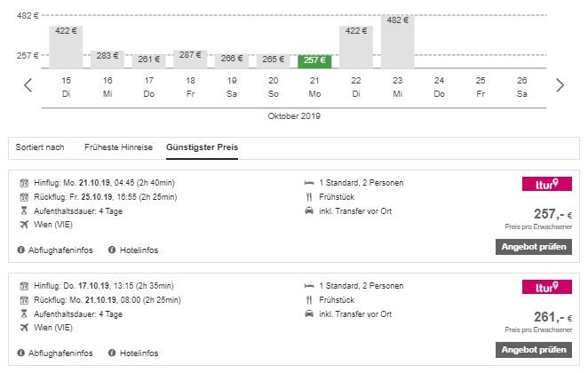Choose the 482 € bar on Wednesday 23

pyautogui.click(x=397, y=41)
